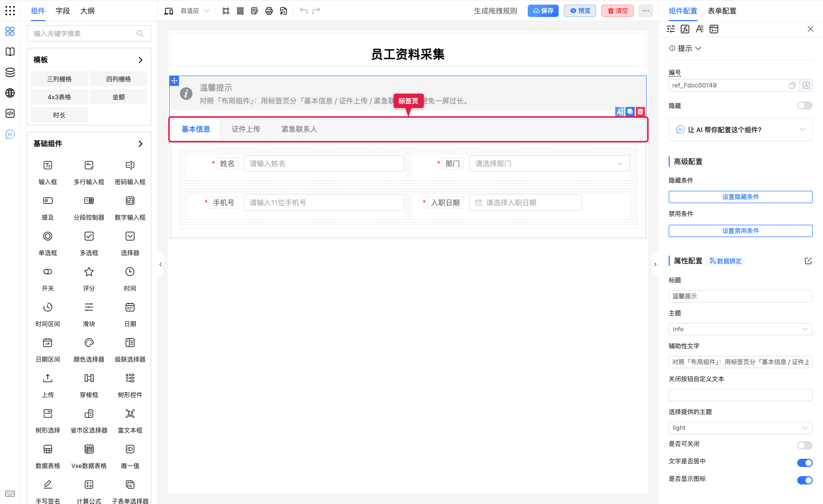Open the fx formula icon in config panel
The image size is (823, 504).
pyautogui.click(x=685, y=29)
